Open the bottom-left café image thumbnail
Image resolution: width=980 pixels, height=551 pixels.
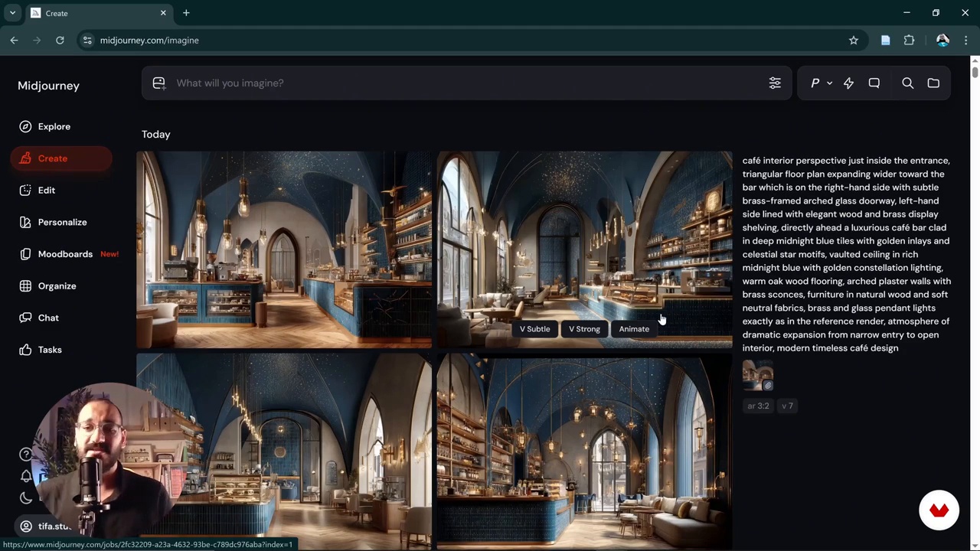[x=284, y=452]
